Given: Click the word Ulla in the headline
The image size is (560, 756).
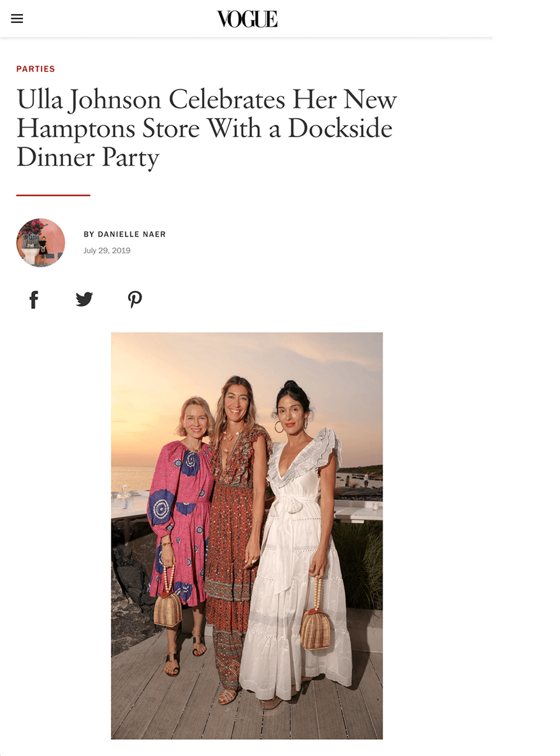Looking at the screenshot, I should 40,100.
